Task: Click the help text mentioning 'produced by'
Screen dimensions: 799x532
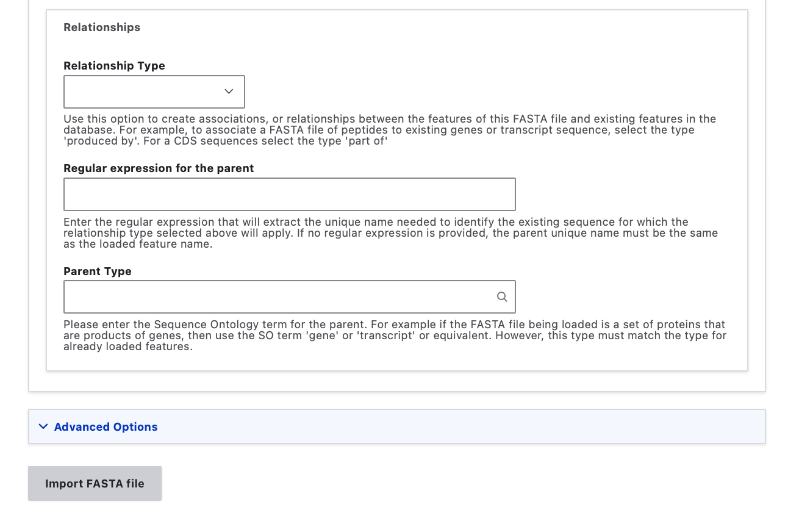Action: coord(390,130)
